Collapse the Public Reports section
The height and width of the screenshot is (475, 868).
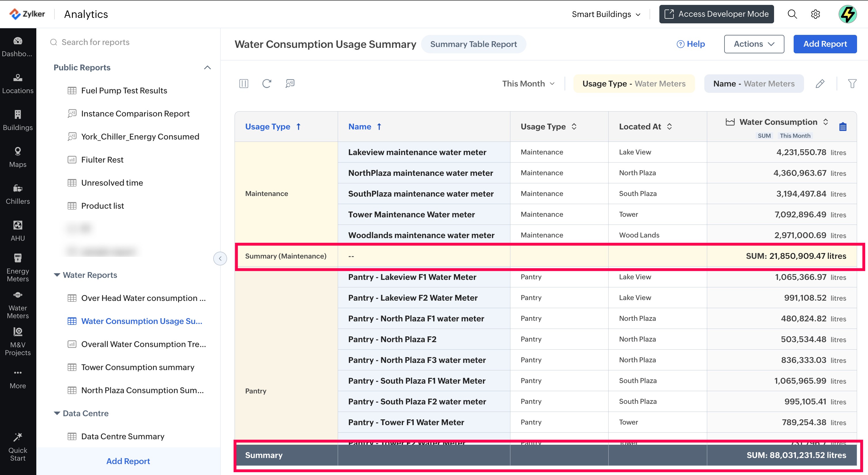[x=207, y=67]
